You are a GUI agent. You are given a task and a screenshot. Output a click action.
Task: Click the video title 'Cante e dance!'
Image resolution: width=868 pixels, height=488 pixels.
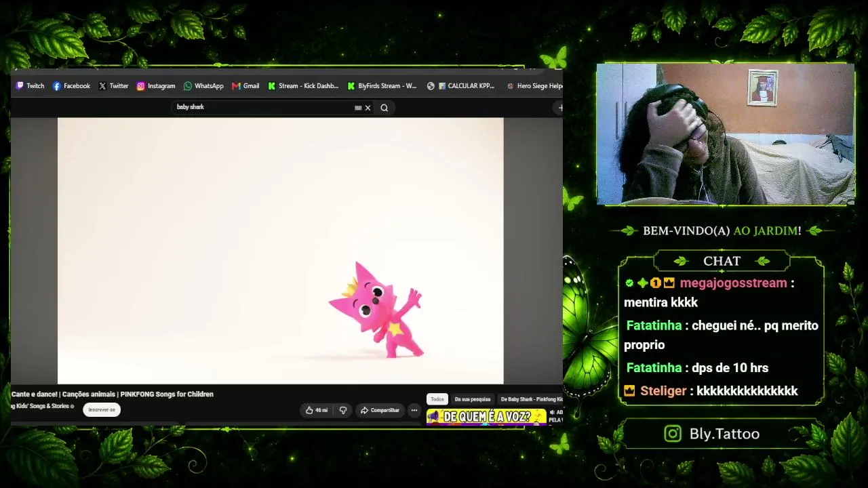(x=113, y=394)
